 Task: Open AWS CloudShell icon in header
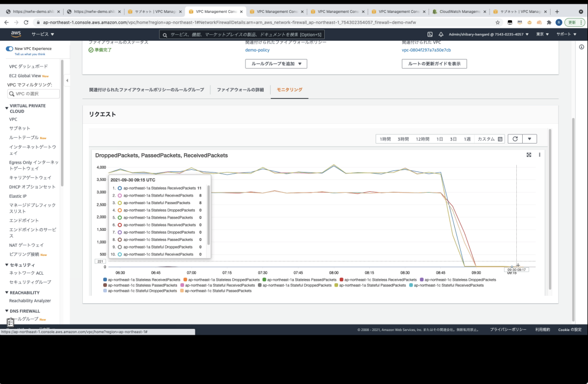pyautogui.click(x=430, y=34)
